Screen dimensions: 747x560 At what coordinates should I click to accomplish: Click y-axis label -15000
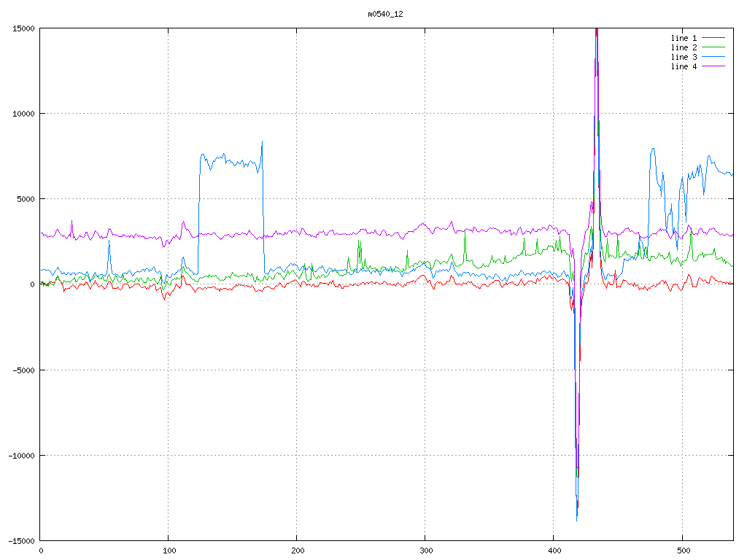click(x=22, y=541)
